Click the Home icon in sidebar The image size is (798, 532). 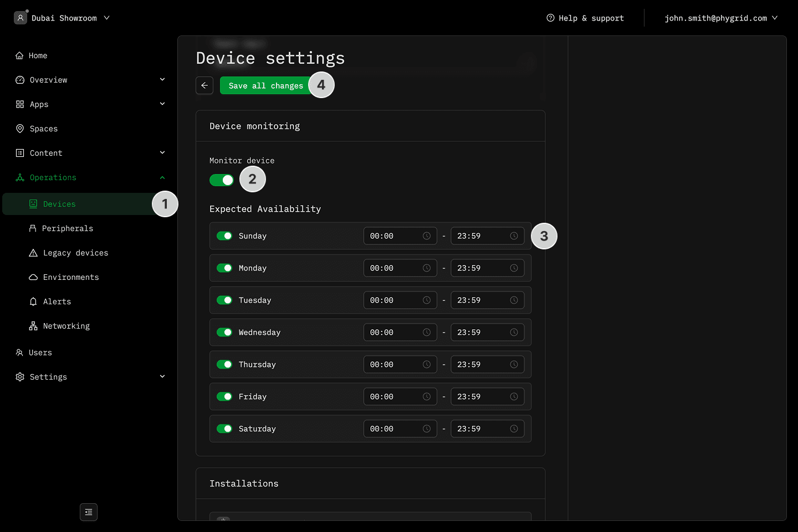(x=20, y=55)
